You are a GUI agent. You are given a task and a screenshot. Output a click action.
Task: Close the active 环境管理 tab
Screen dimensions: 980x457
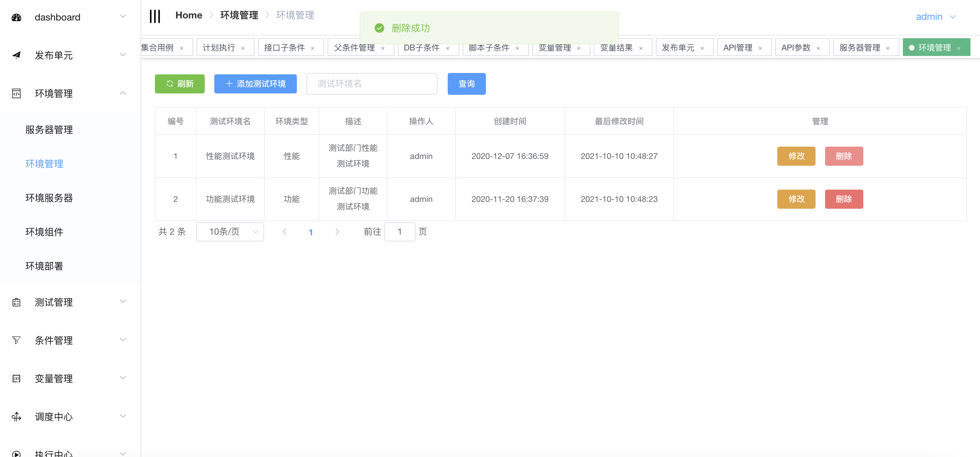point(959,48)
